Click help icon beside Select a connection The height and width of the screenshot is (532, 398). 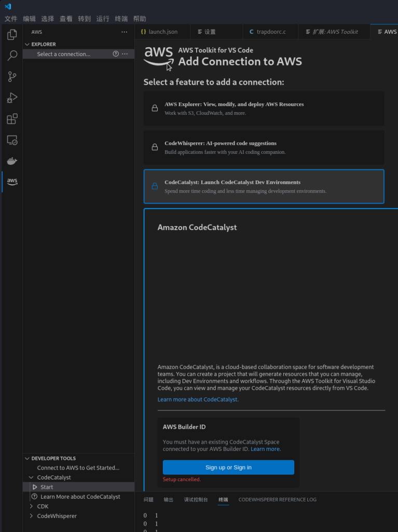coord(116,54)
